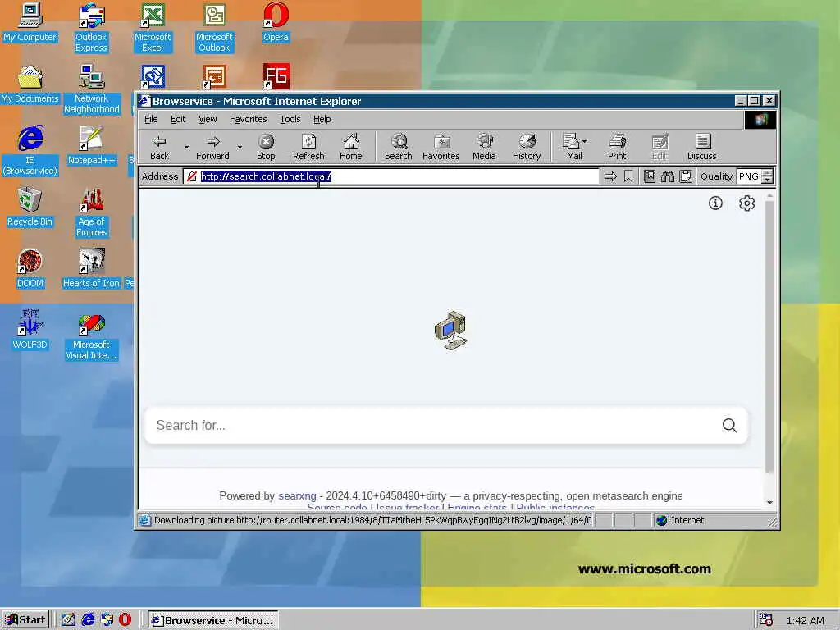The height and width of the screenshot is (630, 840).
Task: Click the Discuss toolbar button
Action: [702, 147]
